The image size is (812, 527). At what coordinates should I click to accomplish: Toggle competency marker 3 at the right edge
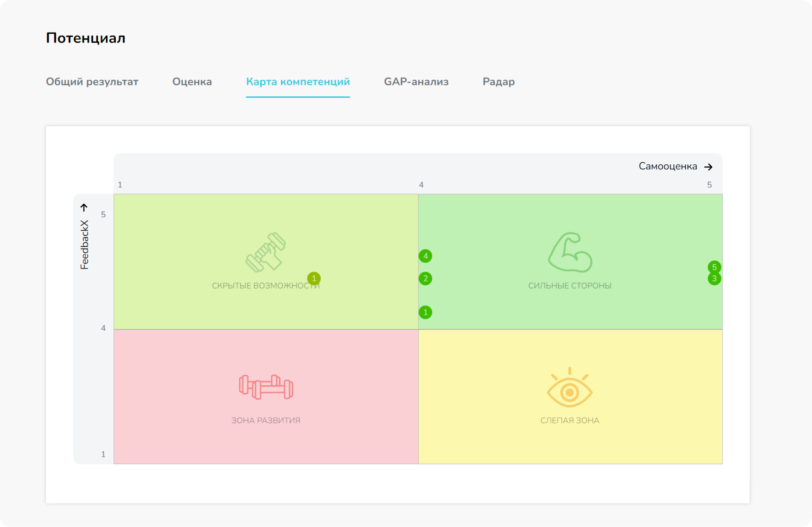[714, 279]
